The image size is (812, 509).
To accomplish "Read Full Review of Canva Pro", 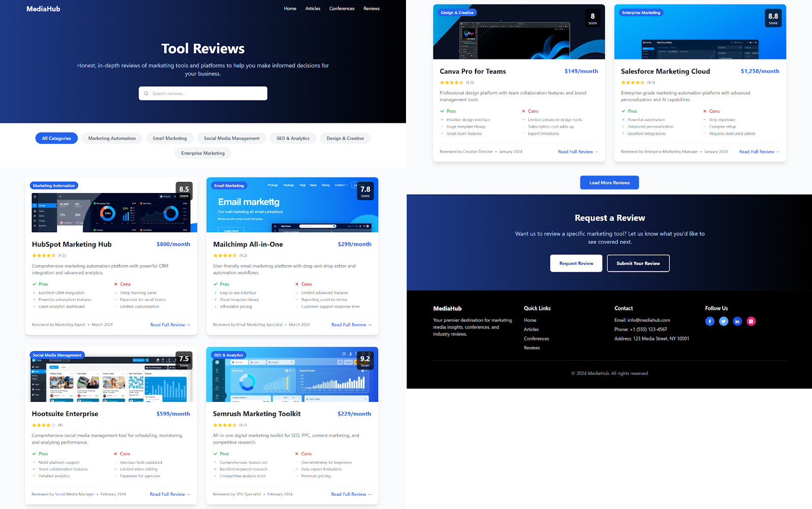I will click(578, 152).
